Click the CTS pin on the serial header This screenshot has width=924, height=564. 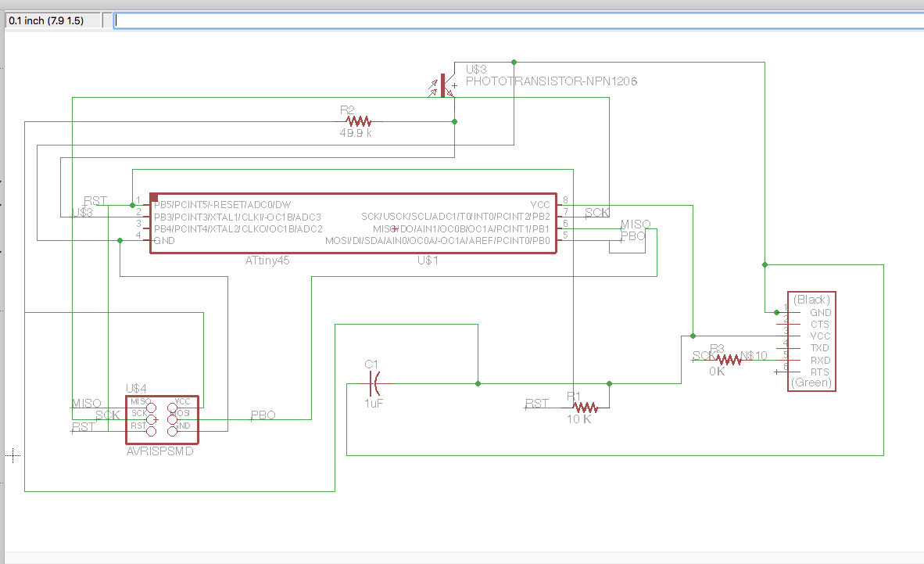820,325
